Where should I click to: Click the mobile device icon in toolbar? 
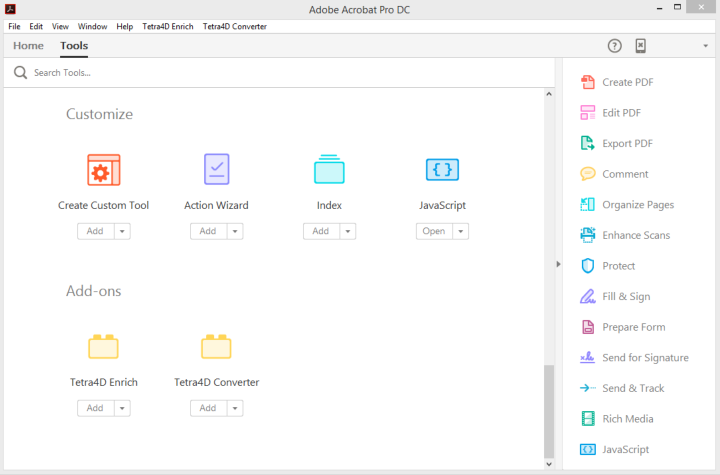(641, 46)
